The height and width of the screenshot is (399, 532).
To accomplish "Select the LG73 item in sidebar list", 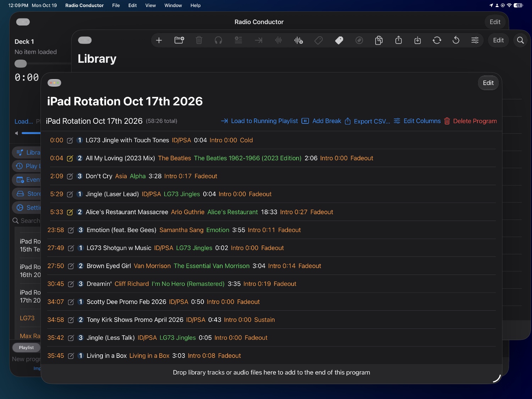I will tap(27, 318).
